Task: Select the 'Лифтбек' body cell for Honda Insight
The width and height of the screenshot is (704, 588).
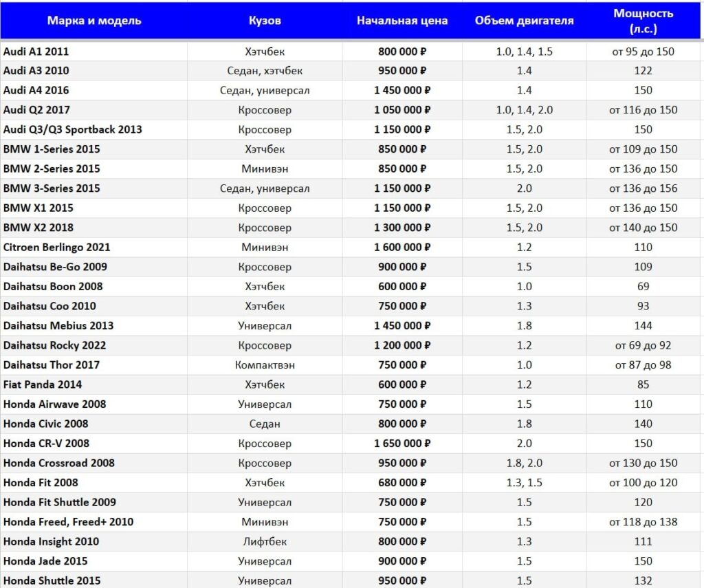Action: pos(265,542)
